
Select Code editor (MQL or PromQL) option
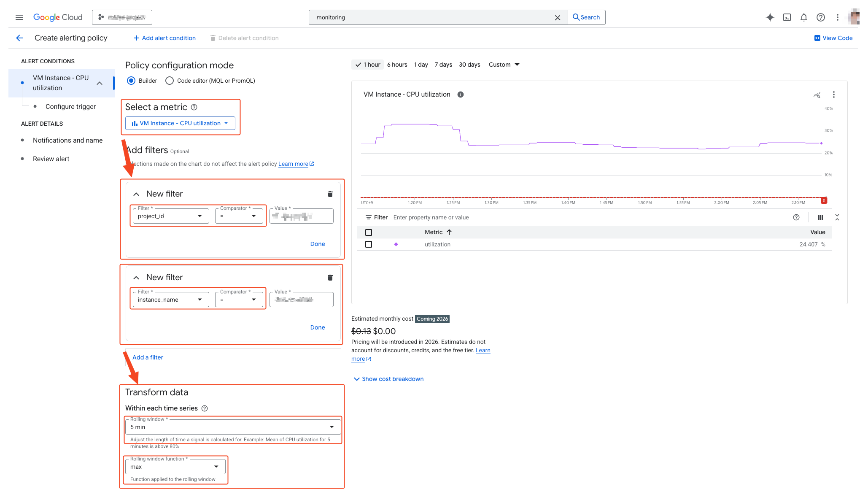coord(170,81)
